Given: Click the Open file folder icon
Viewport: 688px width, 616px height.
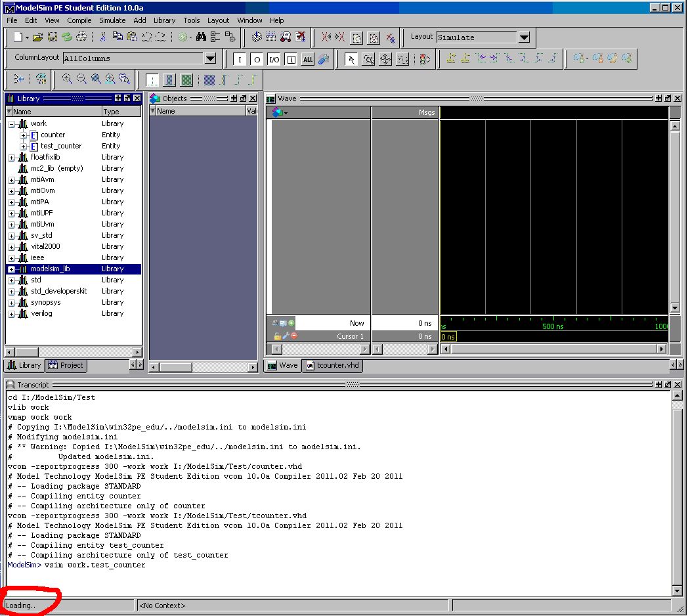Looking at the screenshot, I should pos(37,37).
